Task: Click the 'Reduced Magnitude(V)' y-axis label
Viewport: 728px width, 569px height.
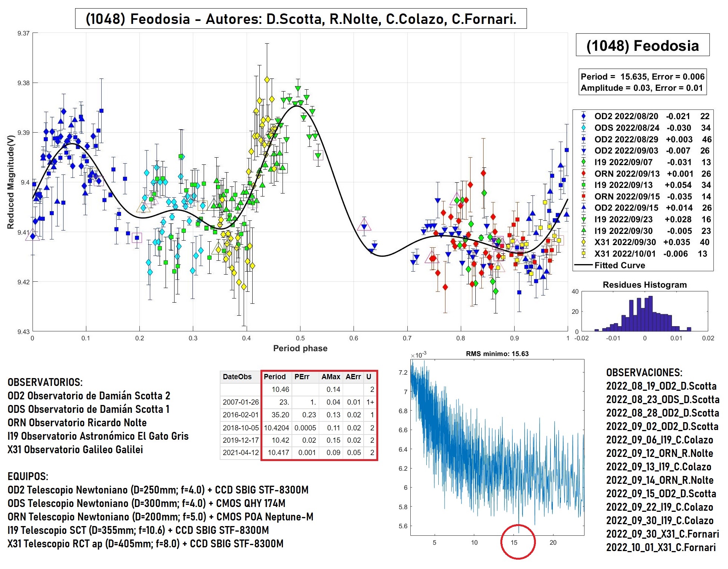Action: pos(10,182)
